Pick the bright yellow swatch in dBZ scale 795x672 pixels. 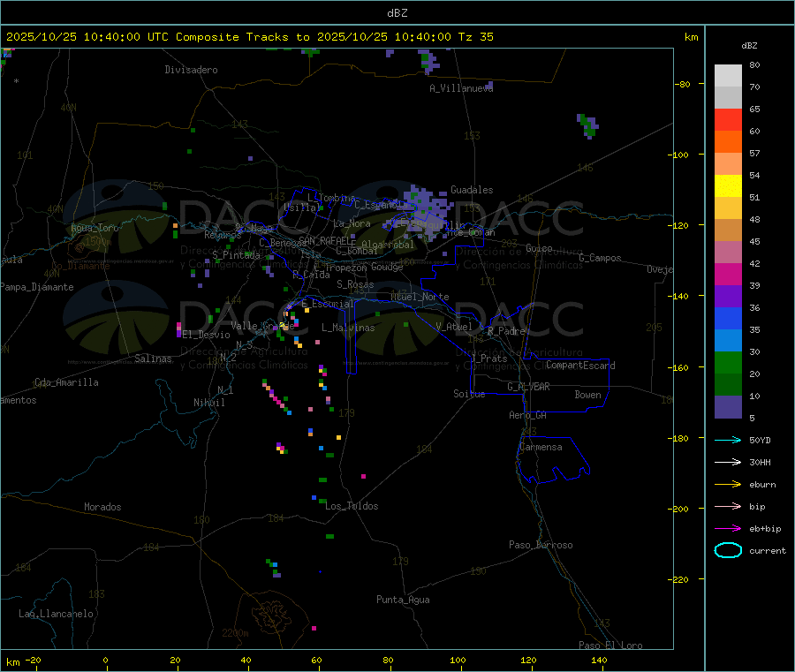[x=728, y=185]
